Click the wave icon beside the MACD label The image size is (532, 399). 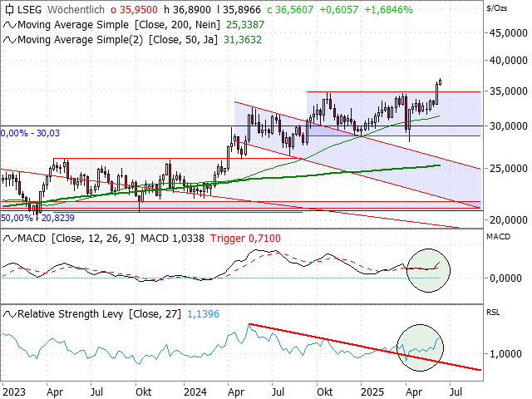coord(9,239)
